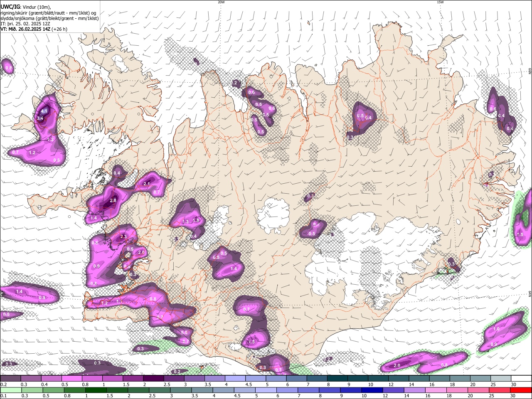Screen dimensions: 532x399
Task: Click the '18' tick label in the lower legend row
Action: (448, 396)
